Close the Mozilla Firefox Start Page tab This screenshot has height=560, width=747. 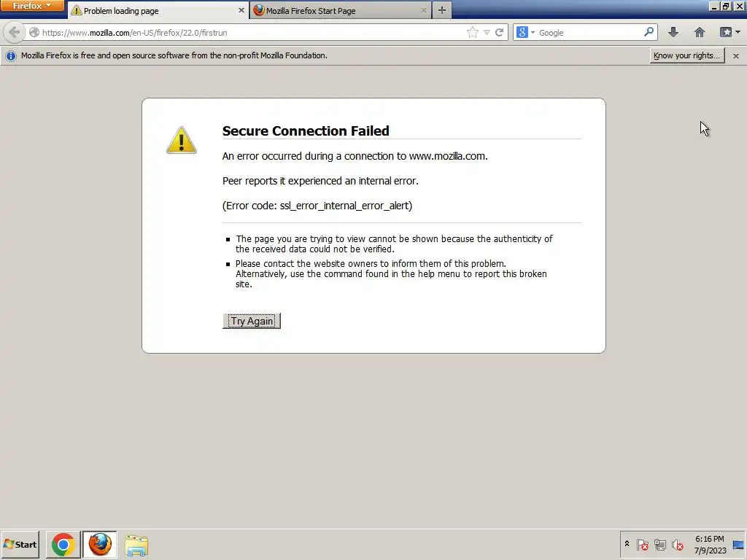pos(424,10)
